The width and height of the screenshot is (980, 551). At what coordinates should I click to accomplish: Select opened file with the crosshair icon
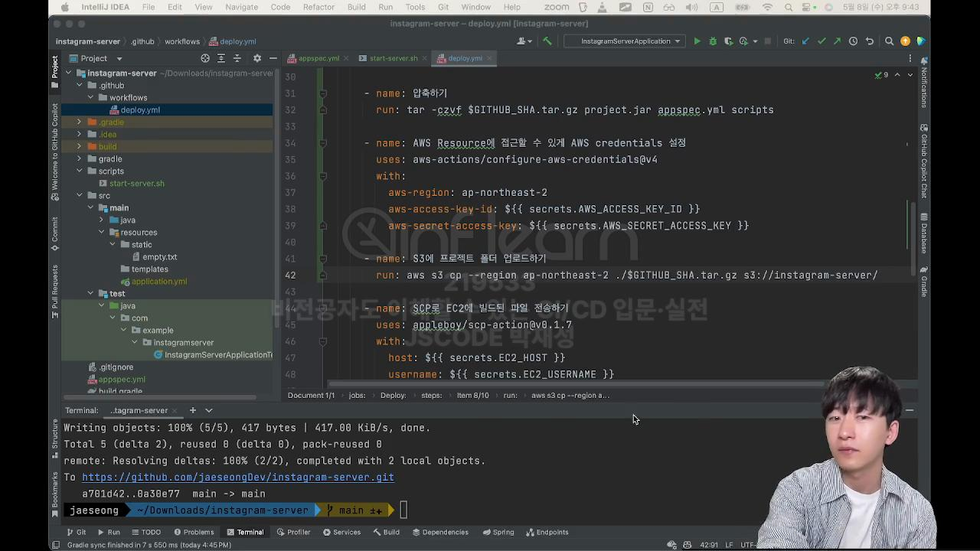(204, 58)
